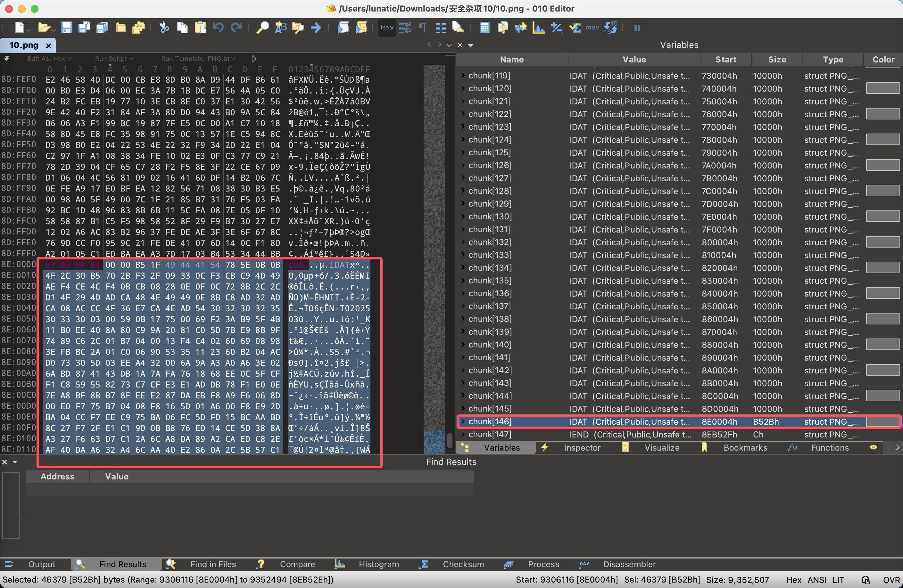Undo the last edit via the toolbar arrow
This screenshot has height=588, width=903.
click(218, 28)
